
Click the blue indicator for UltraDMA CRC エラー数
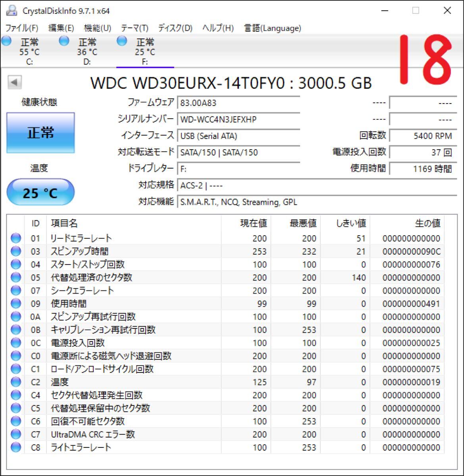(15, 434)
